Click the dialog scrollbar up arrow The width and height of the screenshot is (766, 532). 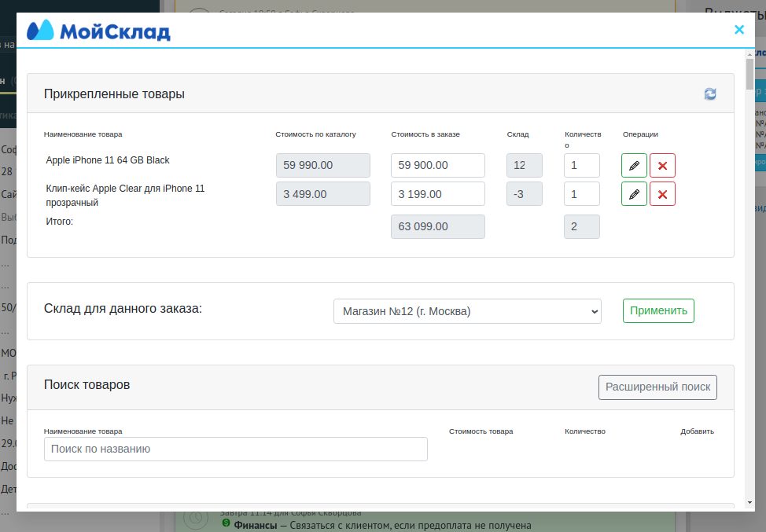click(750, 53)
